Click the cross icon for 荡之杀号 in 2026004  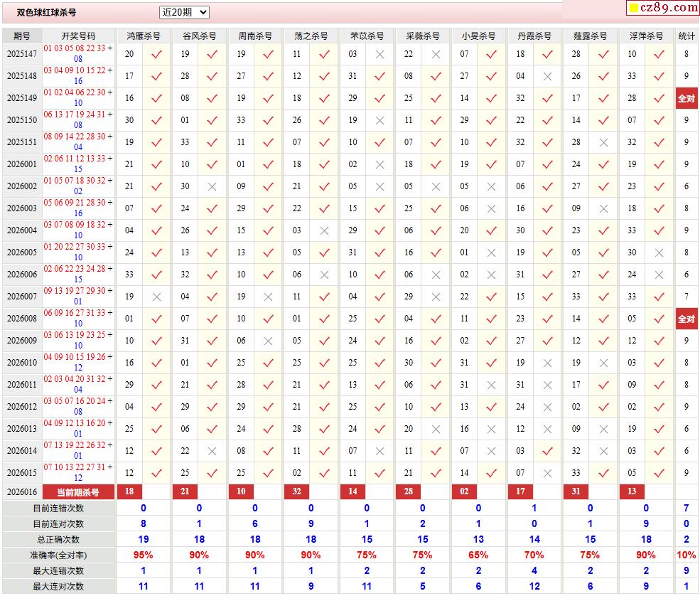324,230
